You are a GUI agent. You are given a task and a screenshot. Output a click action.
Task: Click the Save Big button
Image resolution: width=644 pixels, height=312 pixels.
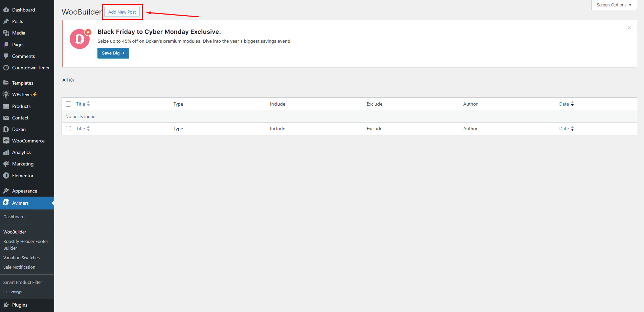[113, 53]
